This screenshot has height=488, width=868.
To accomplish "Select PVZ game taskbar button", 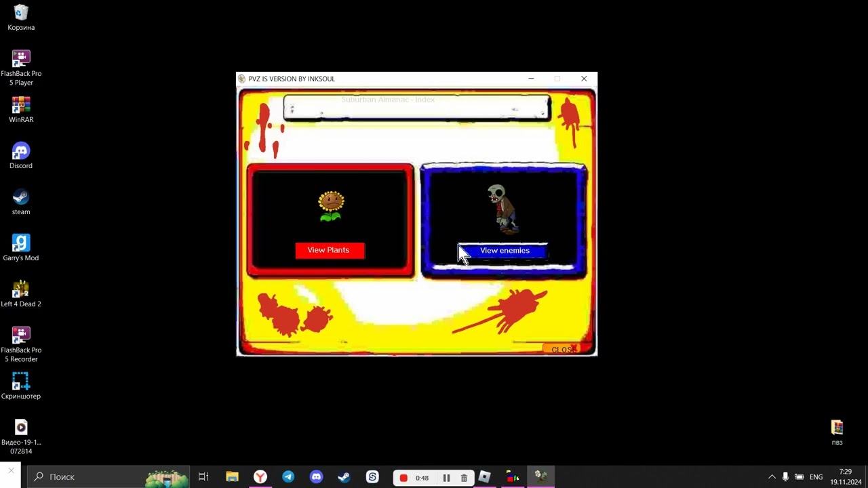I will [x=540, y=477].
